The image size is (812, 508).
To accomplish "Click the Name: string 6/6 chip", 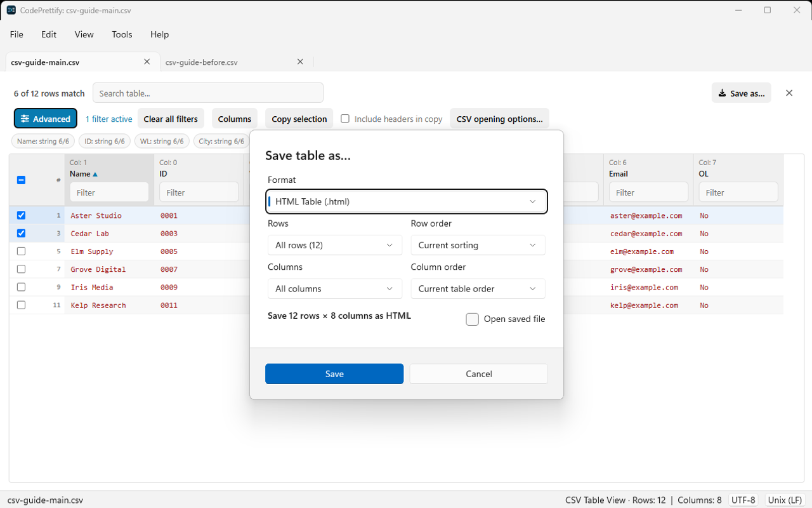I will tap(43, 142).
